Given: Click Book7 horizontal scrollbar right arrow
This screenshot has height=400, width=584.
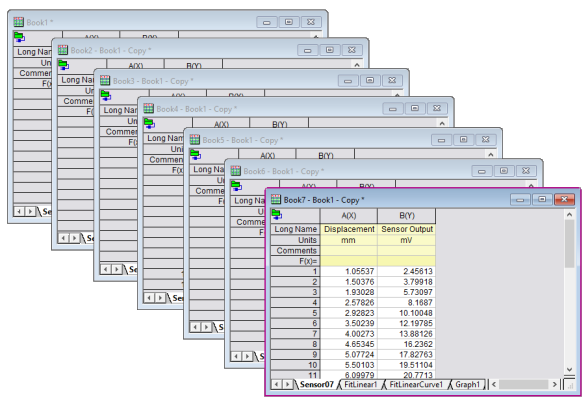Looking at the screenshot, I should click(x=554, y=384).
